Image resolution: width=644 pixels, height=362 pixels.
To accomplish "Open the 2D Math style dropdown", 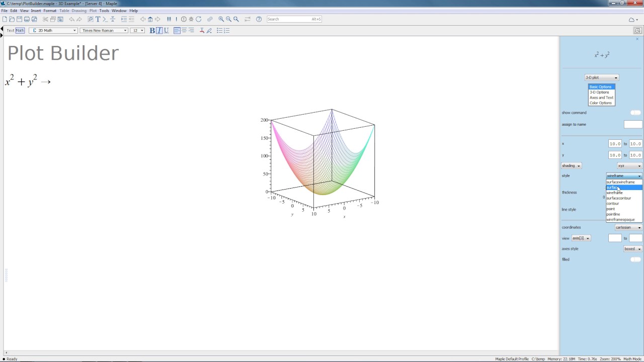I will point(53,31).
